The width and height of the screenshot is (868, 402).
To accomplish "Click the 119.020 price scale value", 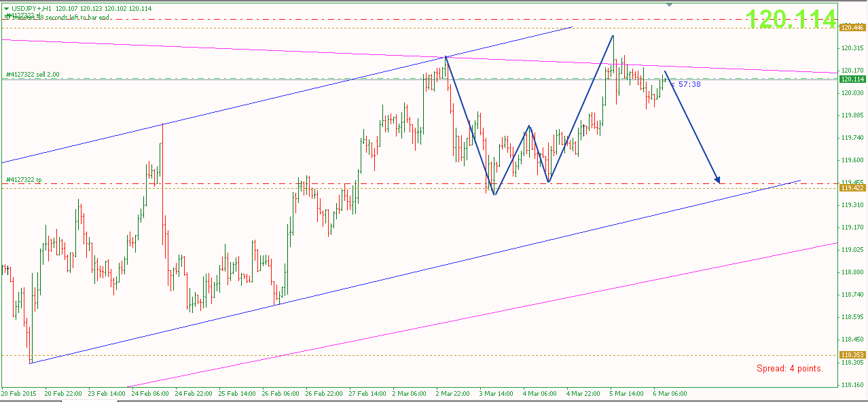I will pos(852,250).
